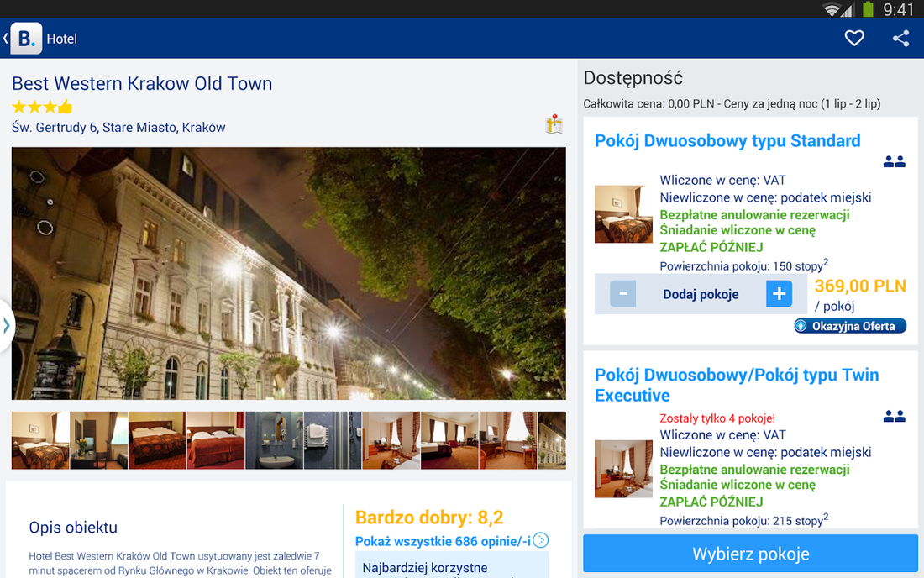
Task: Increase Standard room count with plus
Action: [779, 293]
